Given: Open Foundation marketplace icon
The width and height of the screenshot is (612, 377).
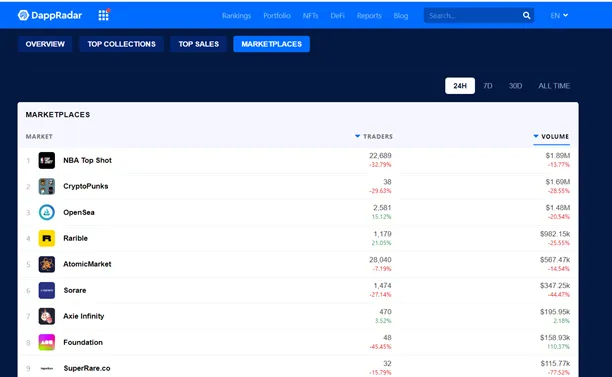Looking at the screenshot, I should tap(46, 342).
